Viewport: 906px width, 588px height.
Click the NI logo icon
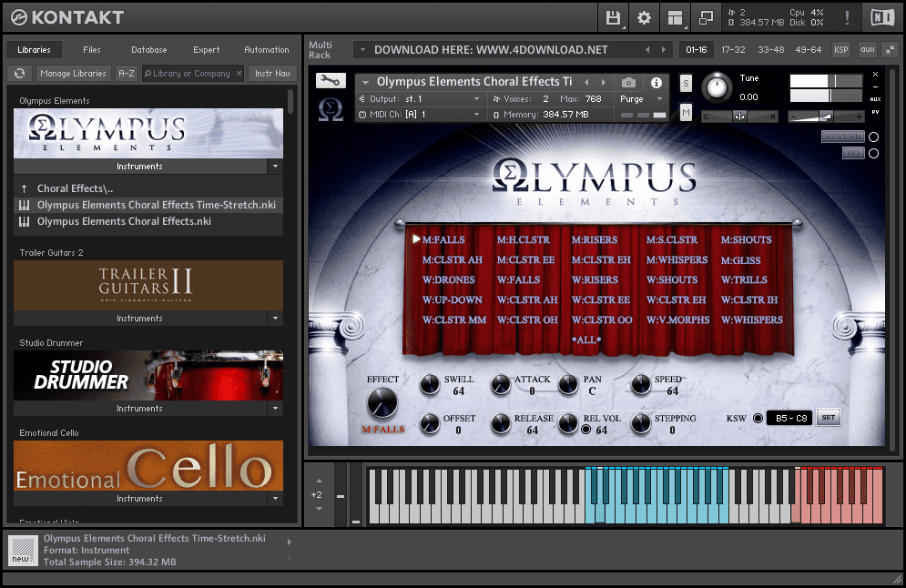tap(882, 18)
